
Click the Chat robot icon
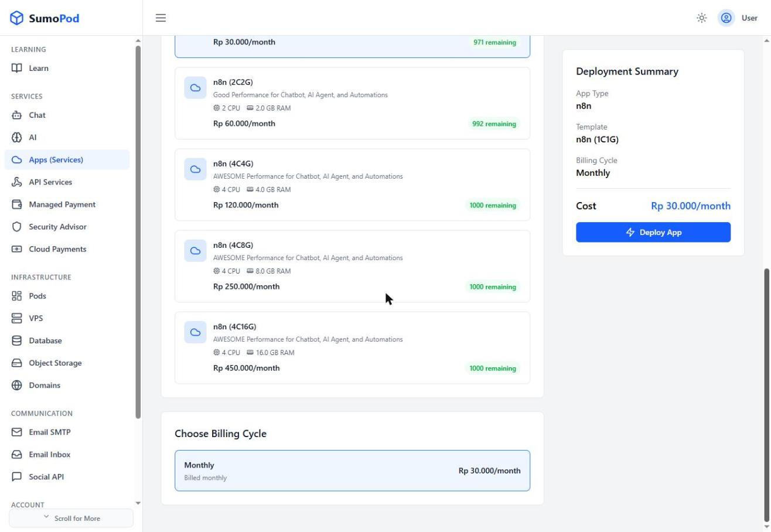[17, 115]
